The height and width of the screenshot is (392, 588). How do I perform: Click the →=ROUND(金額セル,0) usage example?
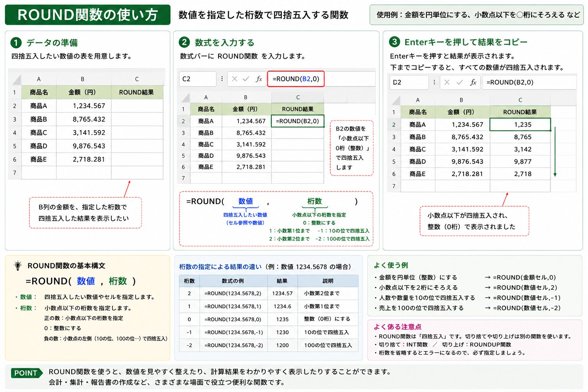tap(520, 278)
